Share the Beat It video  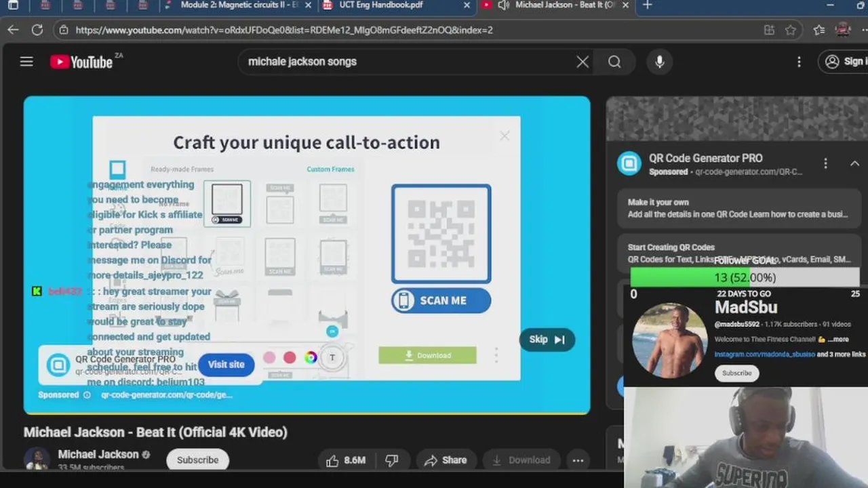coord(445,460)
